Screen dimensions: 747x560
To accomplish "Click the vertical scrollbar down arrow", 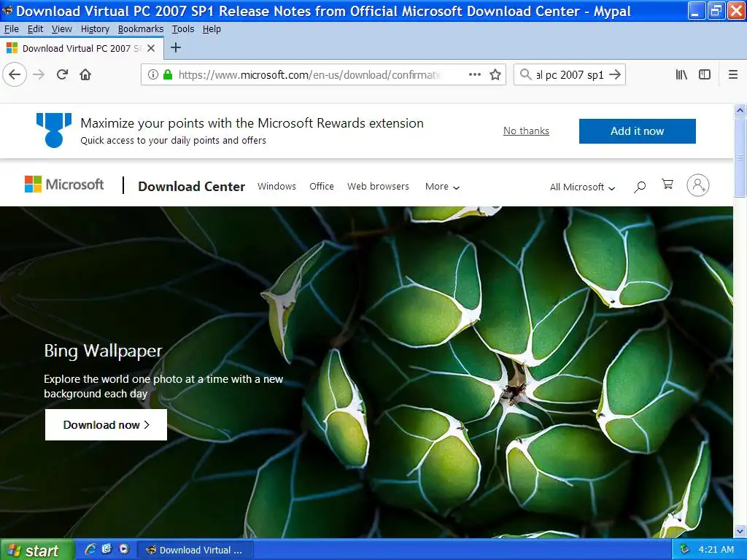I will 740,531.
